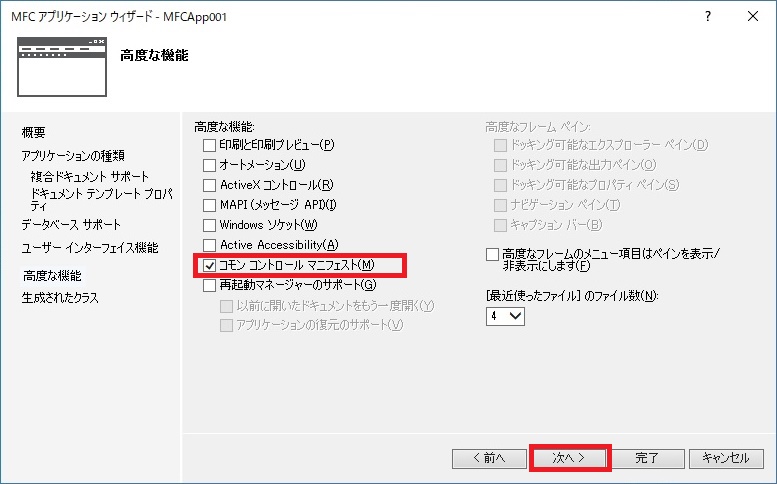
Task: Enable 再起動マネージャーのサポート checkbox
Action: pyautogui.click(x=210, y=285)
